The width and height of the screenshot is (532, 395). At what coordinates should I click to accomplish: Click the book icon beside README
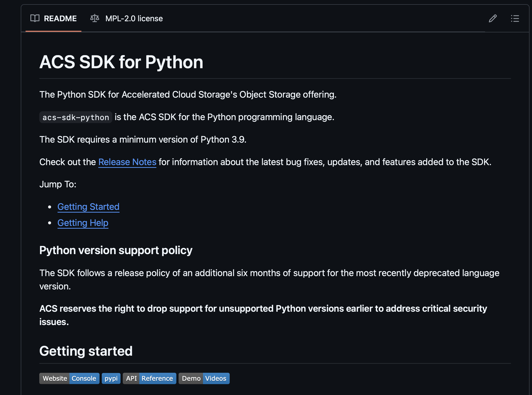click(35, 19)
